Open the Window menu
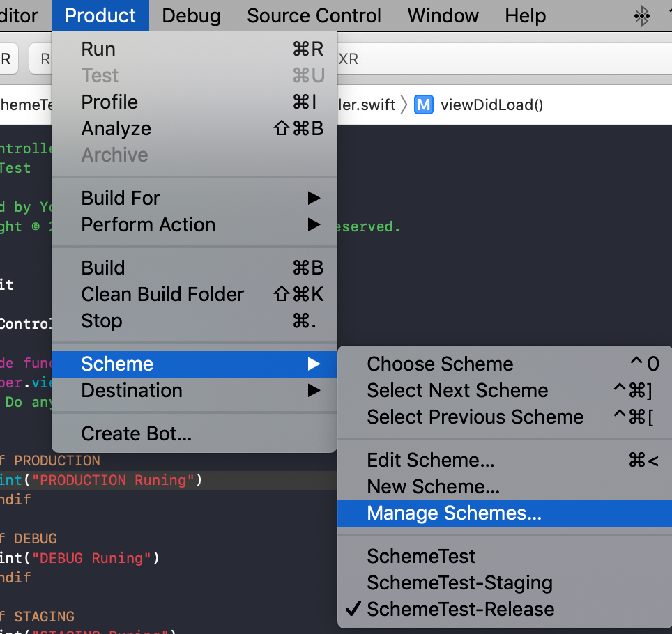 tap(443, 15)
